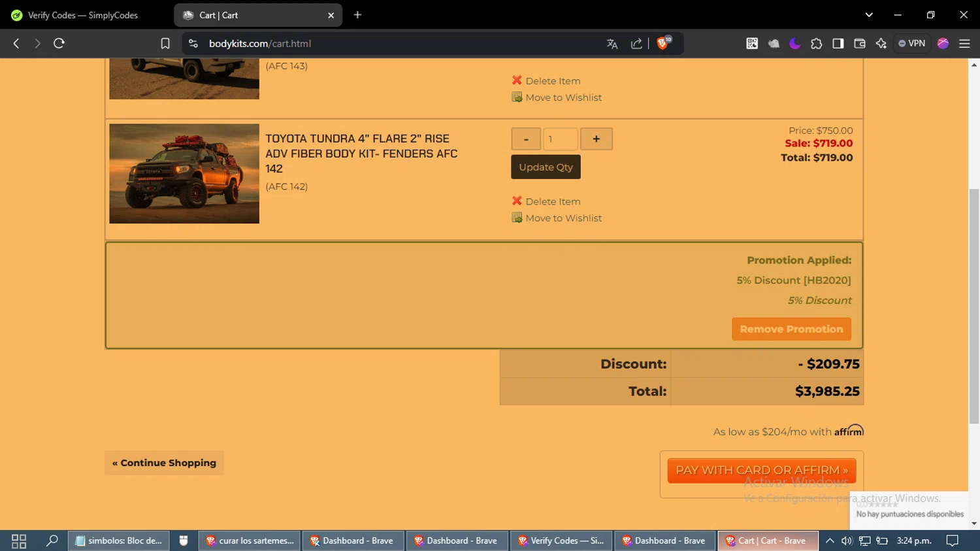Decrease quantity of Tundra AFC 142 kit
Screen dimensions: 980x551
[x=526, y=139]
